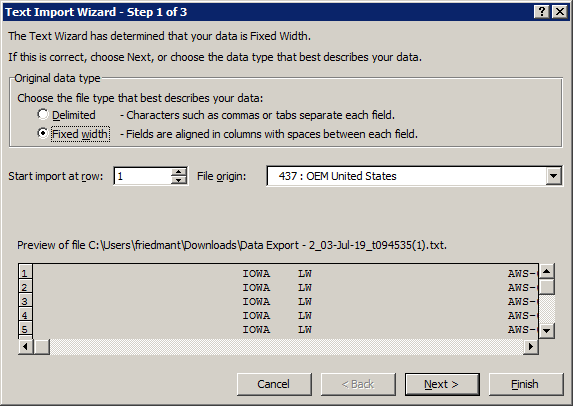The width and height of the screenshot is (573, 406).
Task: Click row number 3 in preview
Action: pyautogui.click(x=25, y=301)
